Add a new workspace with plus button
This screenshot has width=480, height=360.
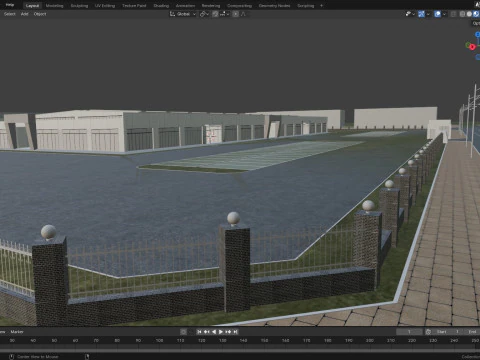point(321,6)
